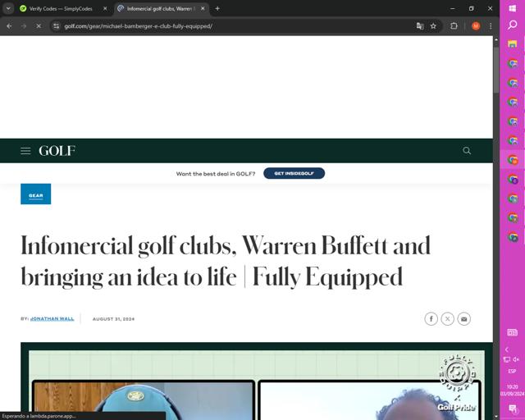Share the article by email
The width and height of the screenshot is (525, 420).
[463, 319]
